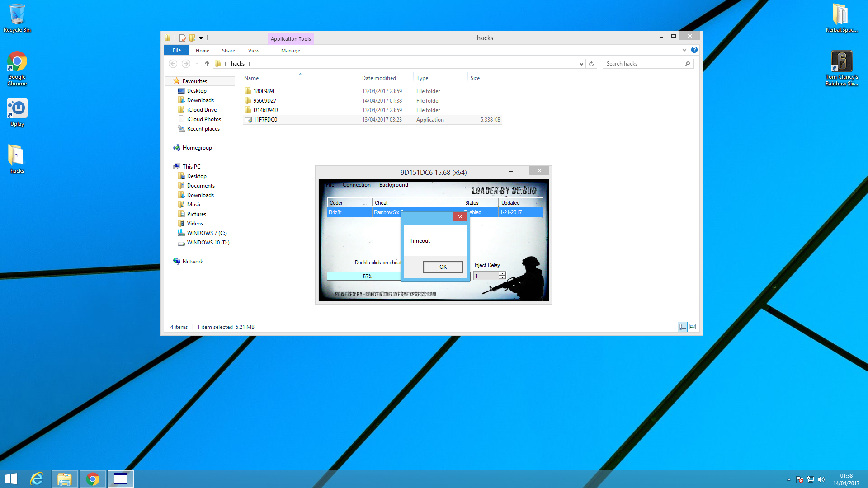
Task: Select the 11F7FDC0 application file
Action: 372,120
